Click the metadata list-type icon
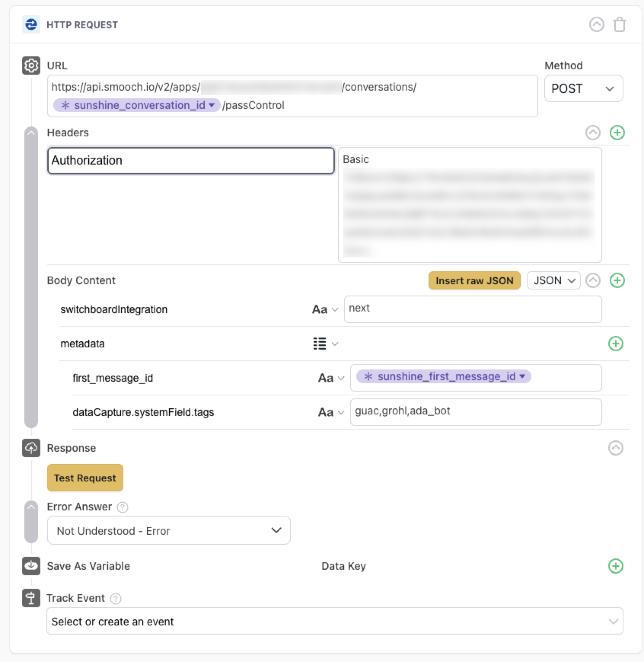This screenshot has width=644, height=662. pyautogui.click(x=320, y=343)
